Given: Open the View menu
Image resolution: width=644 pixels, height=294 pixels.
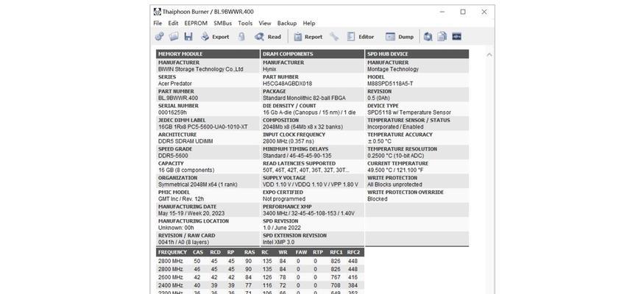Looking at the screenshot, I should tap(265, 24).
